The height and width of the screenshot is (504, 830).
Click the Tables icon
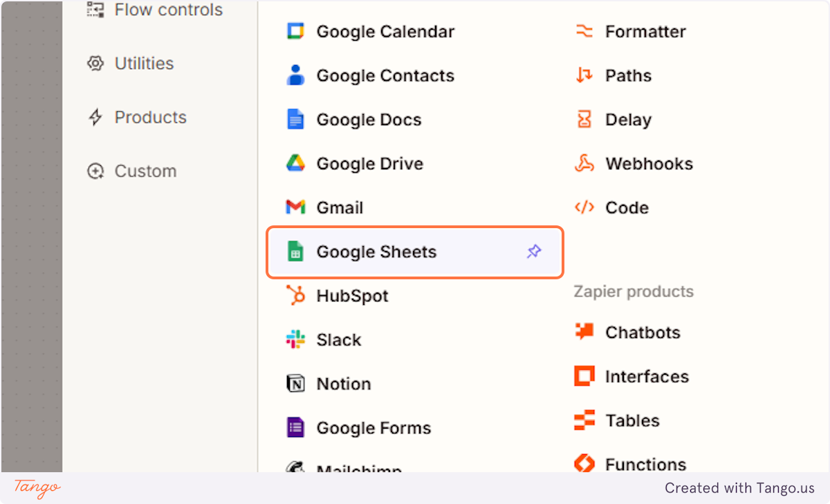click(x=584, y=420)
